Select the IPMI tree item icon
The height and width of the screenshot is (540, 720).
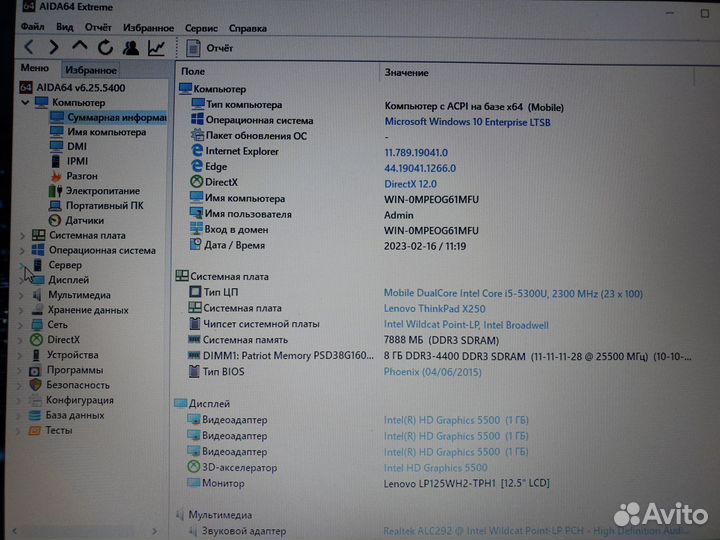click(56, 161)
